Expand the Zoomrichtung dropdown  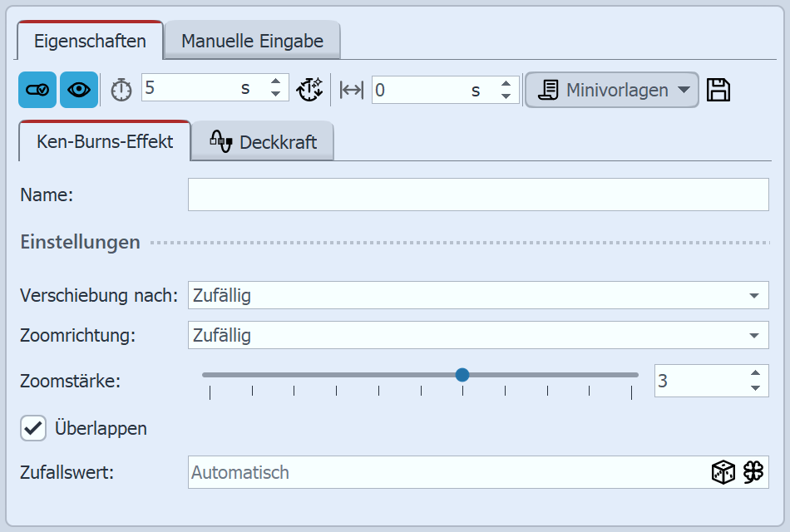(753, 336)
